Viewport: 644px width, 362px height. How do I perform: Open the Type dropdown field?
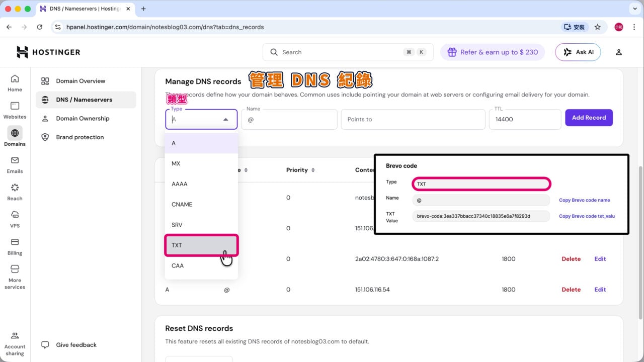coord(201,119)
